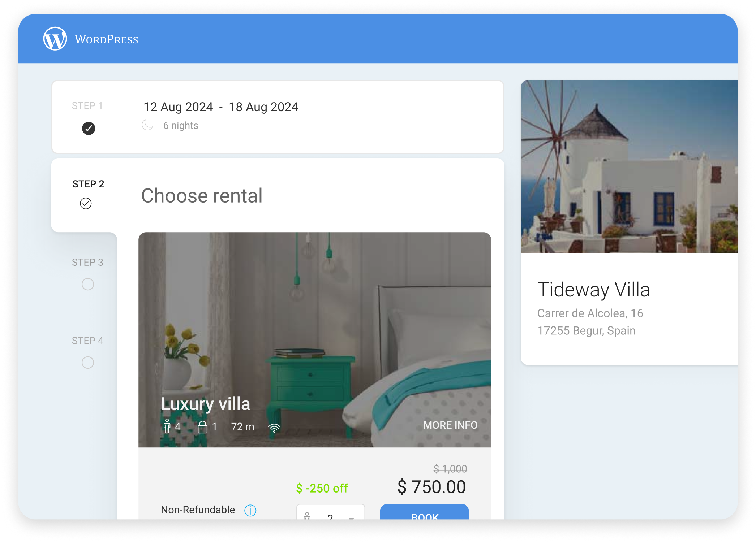Click the WordPress logo icon

tap(55, 39)
